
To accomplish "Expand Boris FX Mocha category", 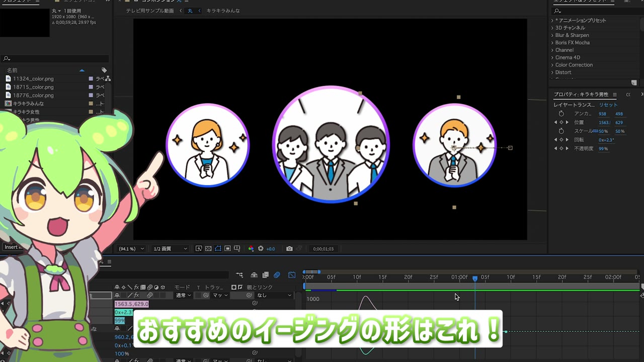I will click(x=552, y=43).
